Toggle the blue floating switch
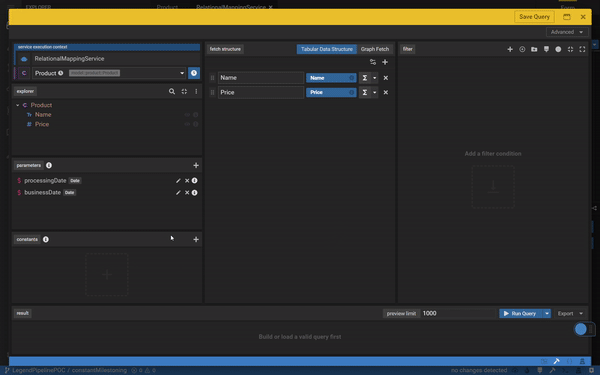 [581, 329]
